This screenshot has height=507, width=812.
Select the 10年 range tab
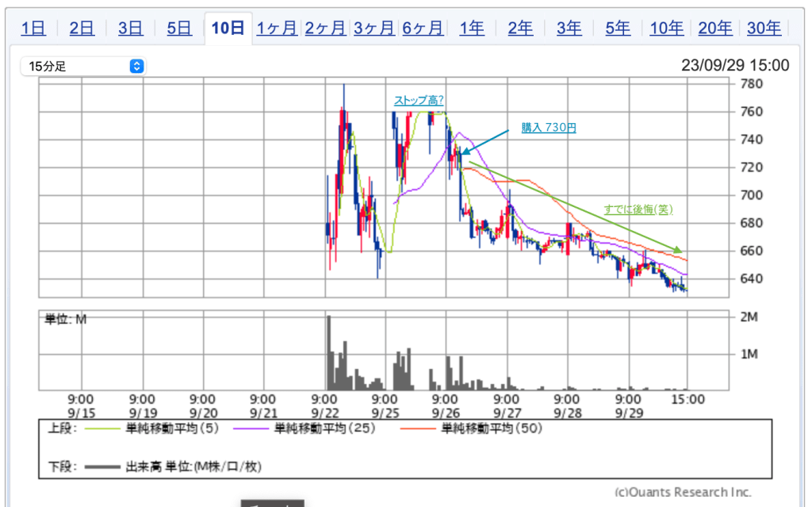(666, 29)
